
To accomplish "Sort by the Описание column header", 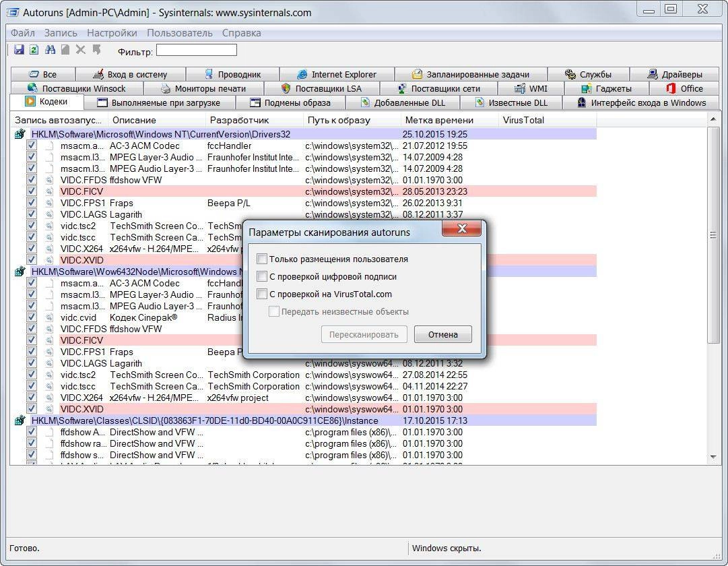I will pos(156,121).
